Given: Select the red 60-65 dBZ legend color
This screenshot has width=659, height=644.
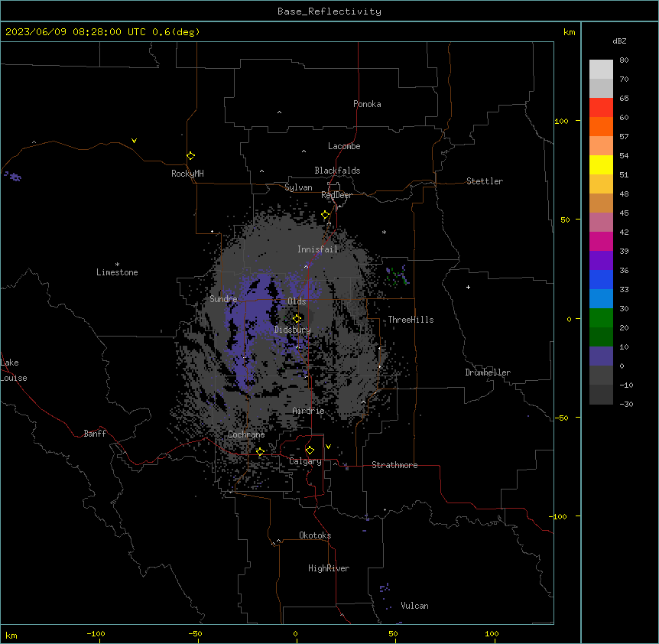Looking at the screenshot, I should coord(601,108).
